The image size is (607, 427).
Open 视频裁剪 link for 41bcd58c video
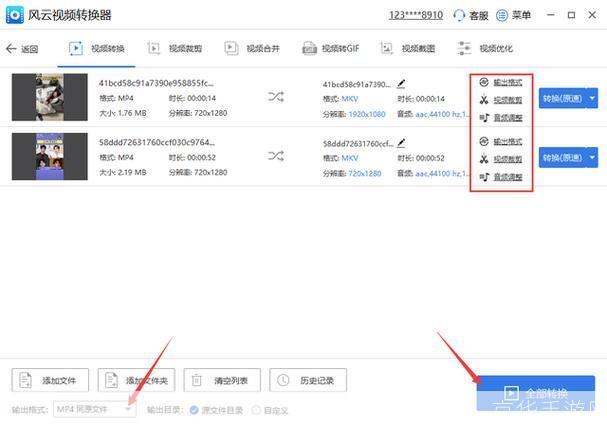(x=508, y=100)
